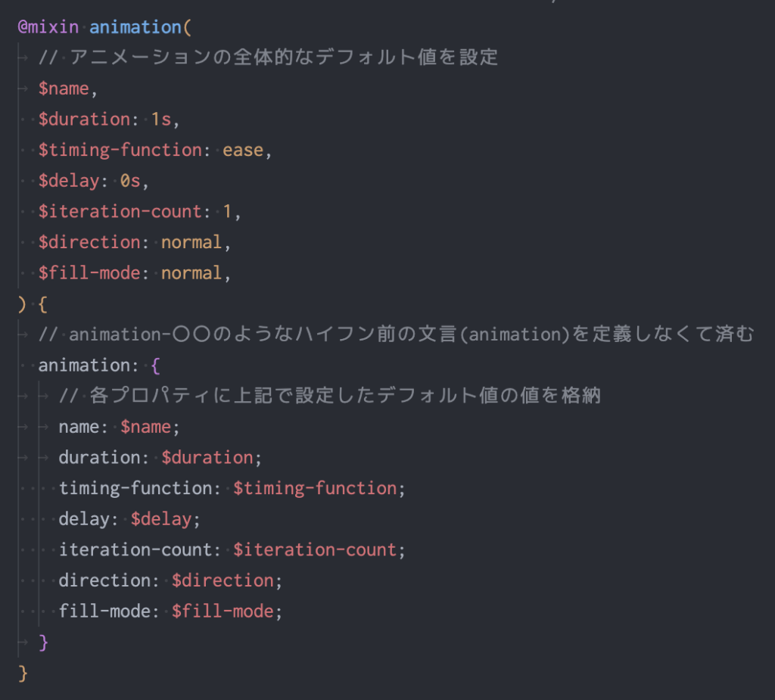Click the $direction value in direction property
This screenshot has height=700, width=775.
[x=223, y=580]
